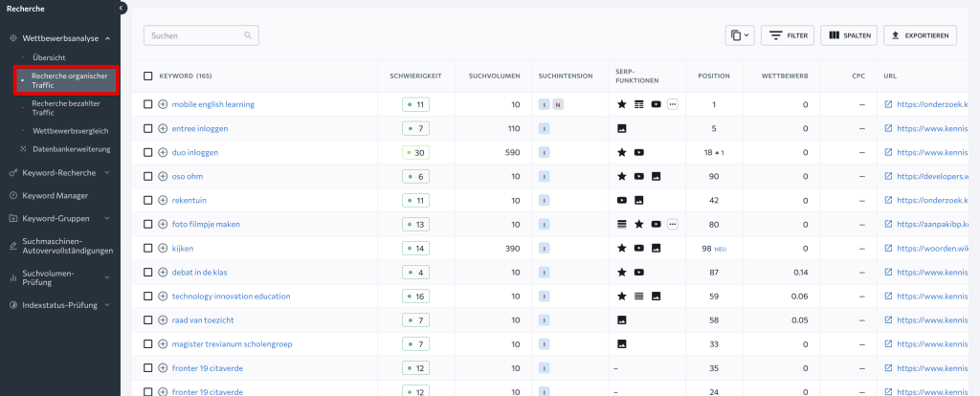Add 'duo inloggen' with the plus icon

click(x=163, y=152)
